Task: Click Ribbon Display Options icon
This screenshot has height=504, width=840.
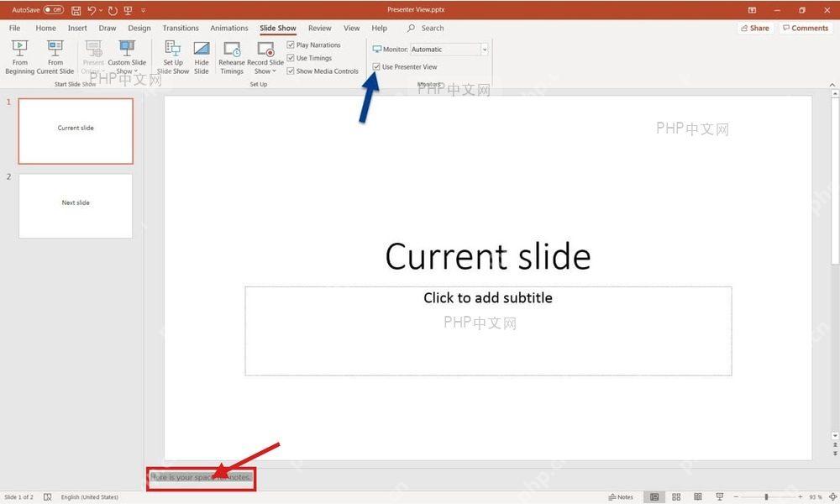Action: (752, 10)
